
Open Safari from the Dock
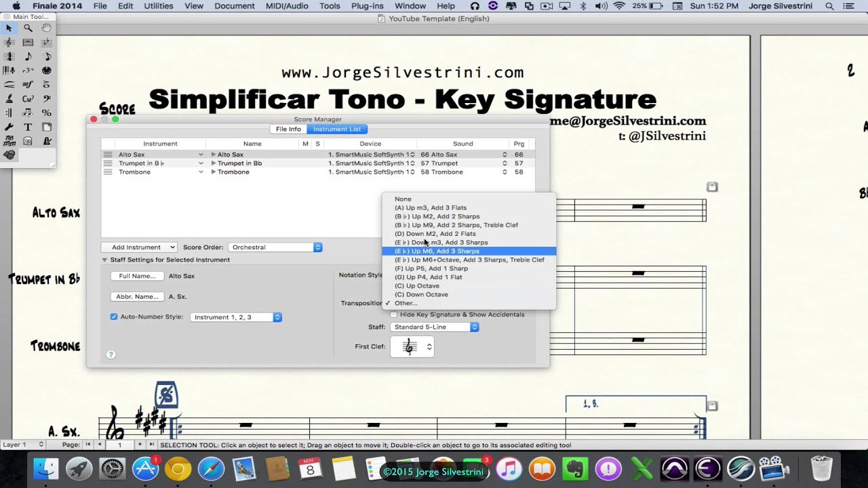(x=211, y=468)
